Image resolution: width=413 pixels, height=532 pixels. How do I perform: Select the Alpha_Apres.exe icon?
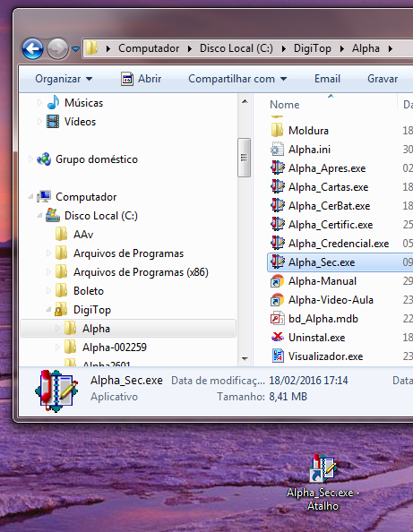[277, 168]
